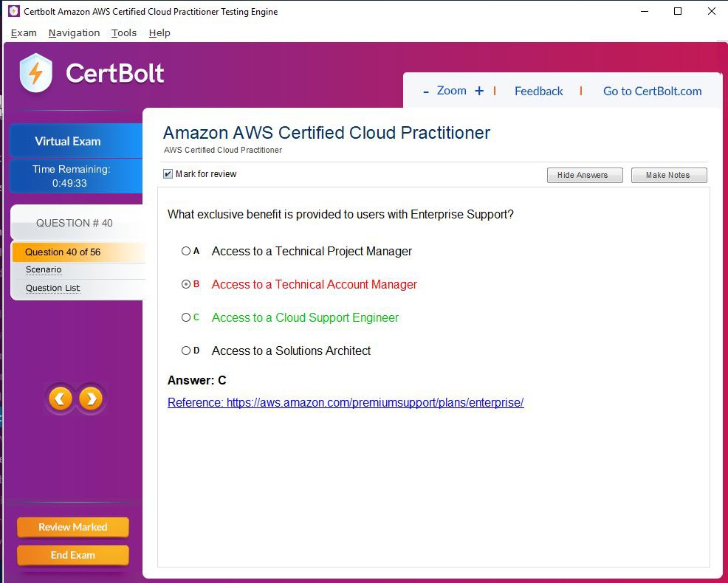This screenshot has height=583, width=728.
Task: Click the 'Answer: C' text
Action: point(197,381)
